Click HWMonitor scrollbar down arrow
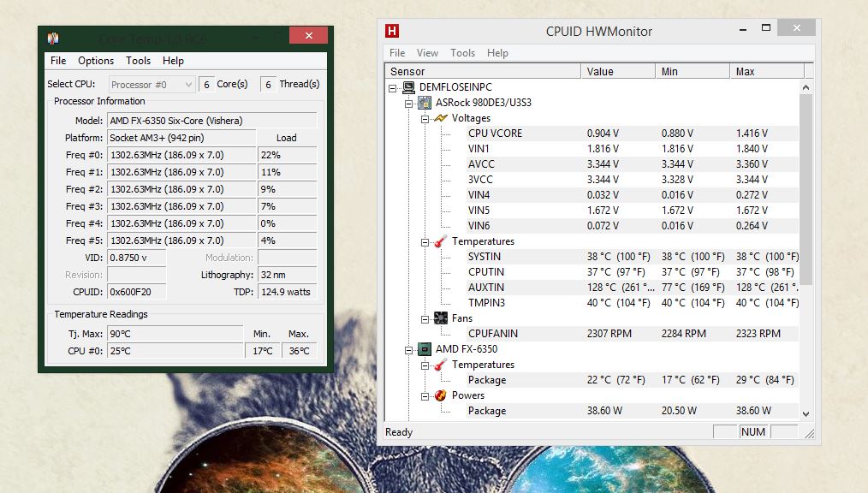The height and width of the screenshot is (493, 868). tap(806, 414)
